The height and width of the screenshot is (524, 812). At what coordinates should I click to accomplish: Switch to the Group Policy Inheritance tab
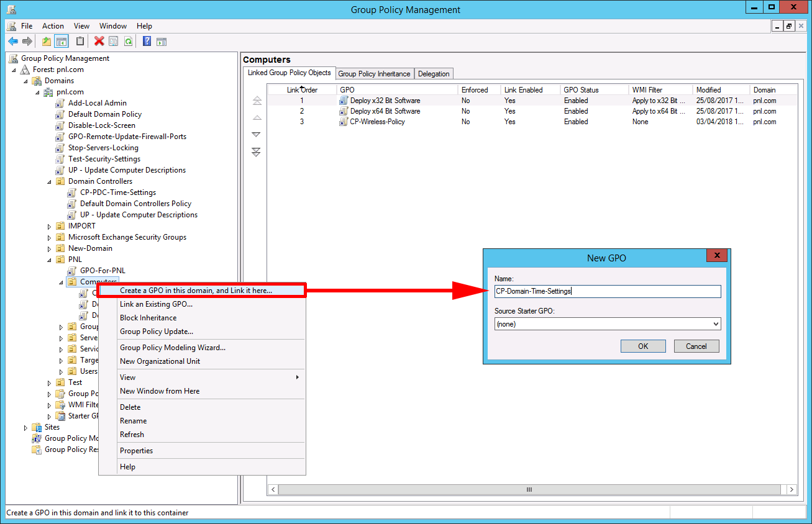pos(375,73)
